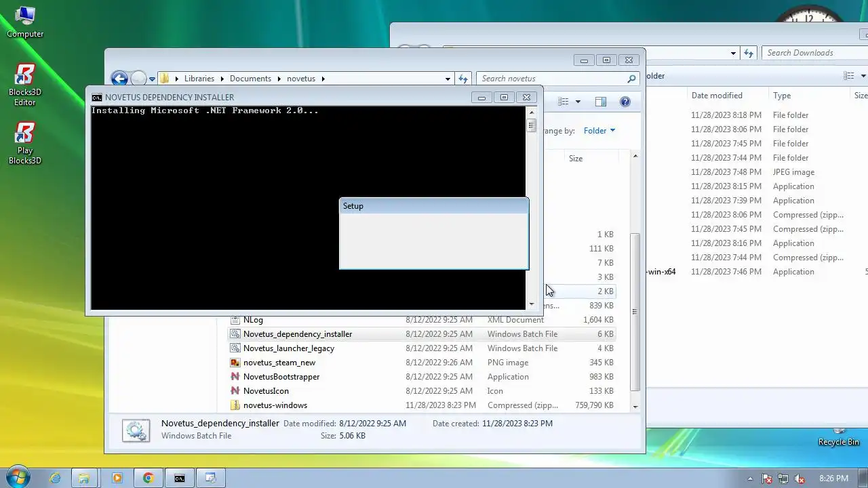The height and width of the screenshot is (488, 868).
Task: Click the volume speaker tray icon
Action: coord(800,479)
